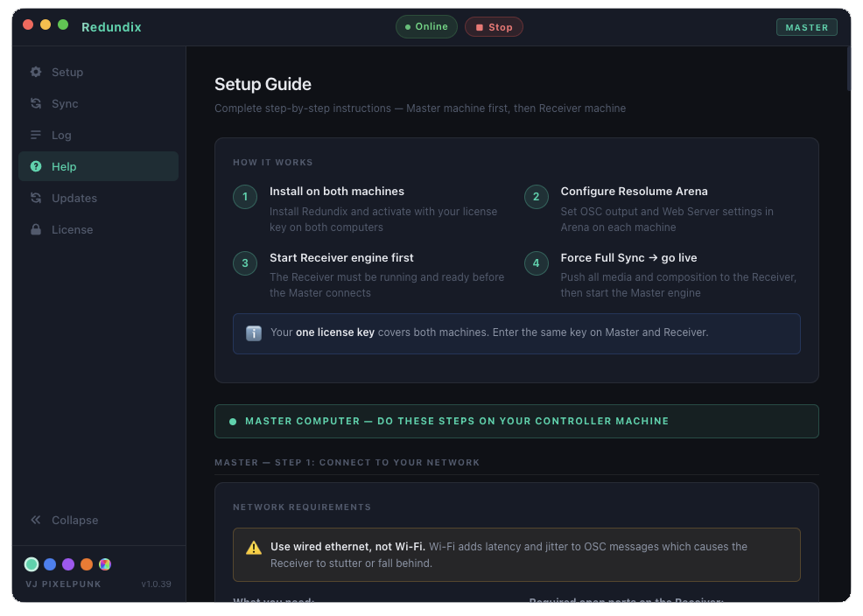Viewport: 863px width, 616px height.
Task: Click the MASTER mode badge
Action: tap(807, 27)
